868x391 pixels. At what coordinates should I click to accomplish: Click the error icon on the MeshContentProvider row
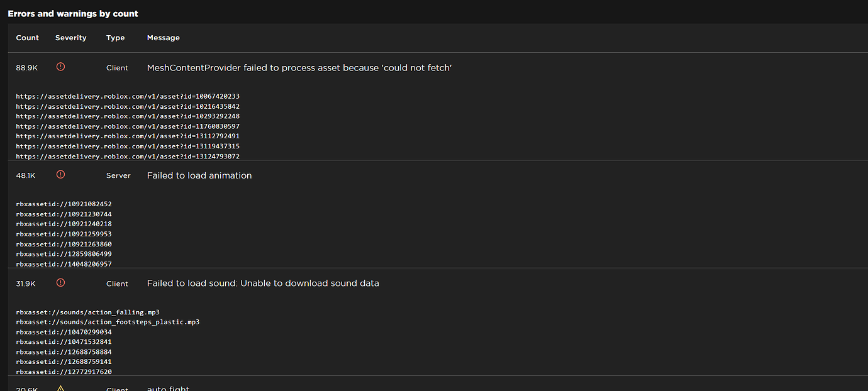coord(60,67)
